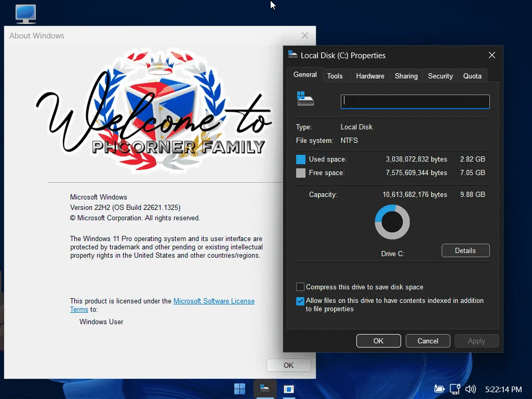
Task: Open the Hardware tab
Action: point(370,76)
